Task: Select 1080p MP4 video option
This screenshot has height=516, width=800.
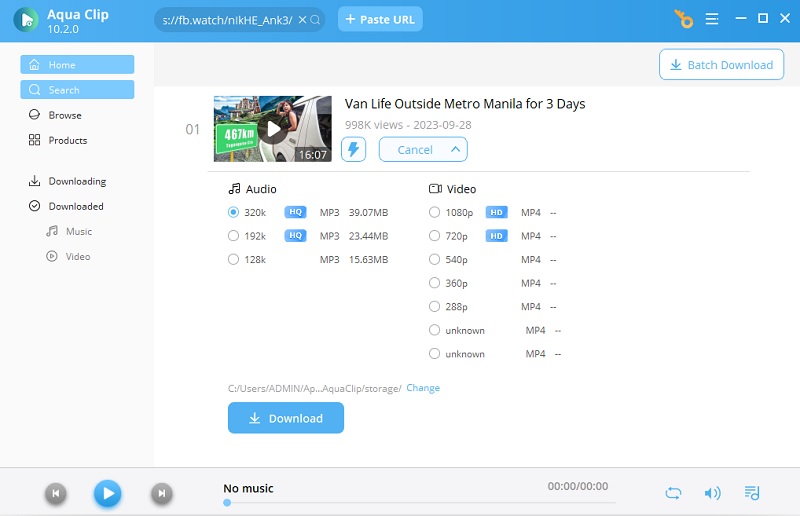Action: point(434,212)
